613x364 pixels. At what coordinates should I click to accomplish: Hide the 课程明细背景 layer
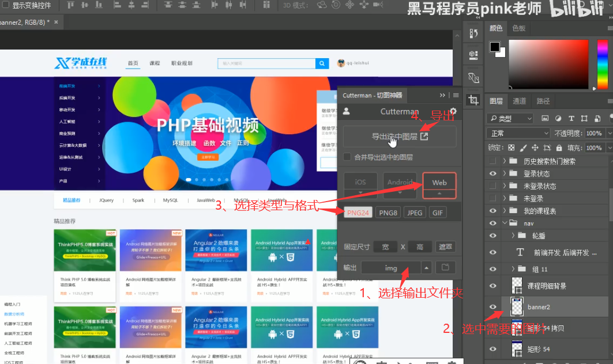coord(492,286)
